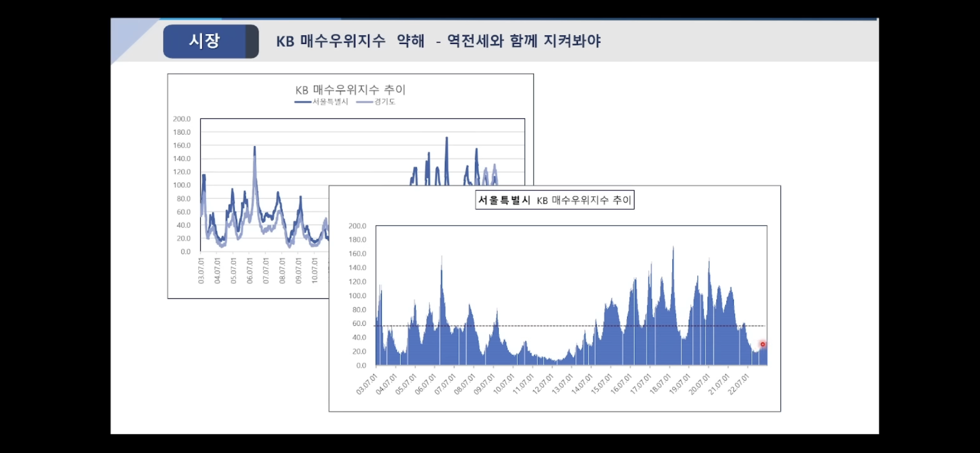This screenshot has width=980, height=453.
Task: Click slanted 12.07.01 label on Seoul chart
Action: 543,384
